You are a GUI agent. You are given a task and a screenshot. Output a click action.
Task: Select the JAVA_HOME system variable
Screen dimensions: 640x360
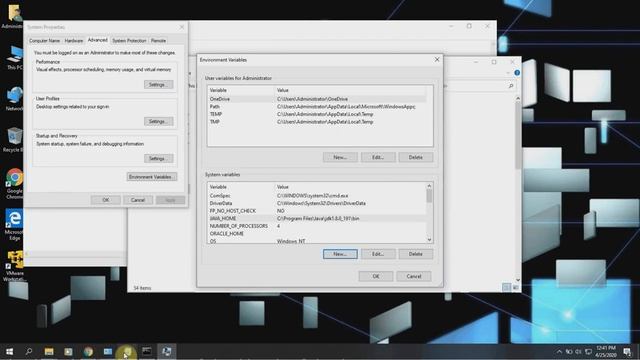(317, 218)
